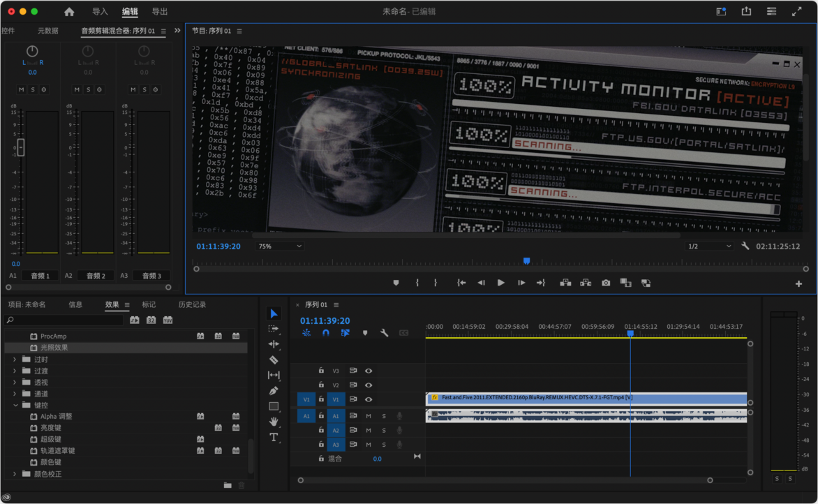The image size is (818, 504).
Task: Mark Out point in Program monitor
Action: click(436, 283)
